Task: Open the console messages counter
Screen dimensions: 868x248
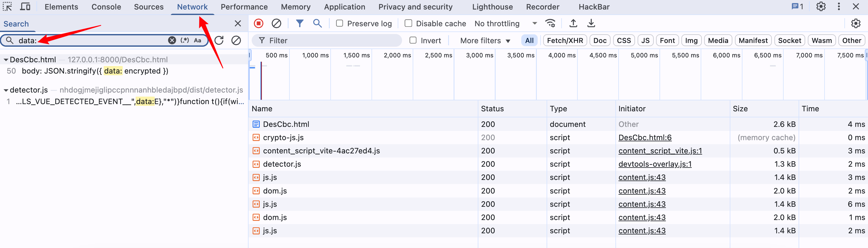Action: click(797, 7)
